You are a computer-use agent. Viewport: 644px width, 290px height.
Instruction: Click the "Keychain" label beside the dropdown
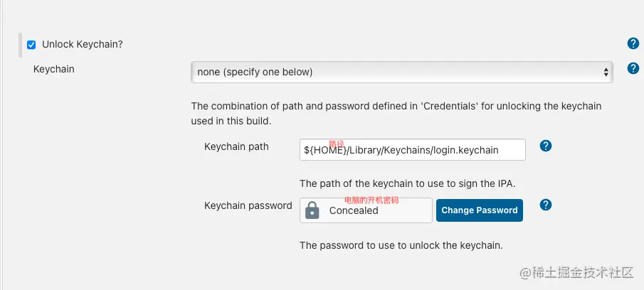(54, 70)
